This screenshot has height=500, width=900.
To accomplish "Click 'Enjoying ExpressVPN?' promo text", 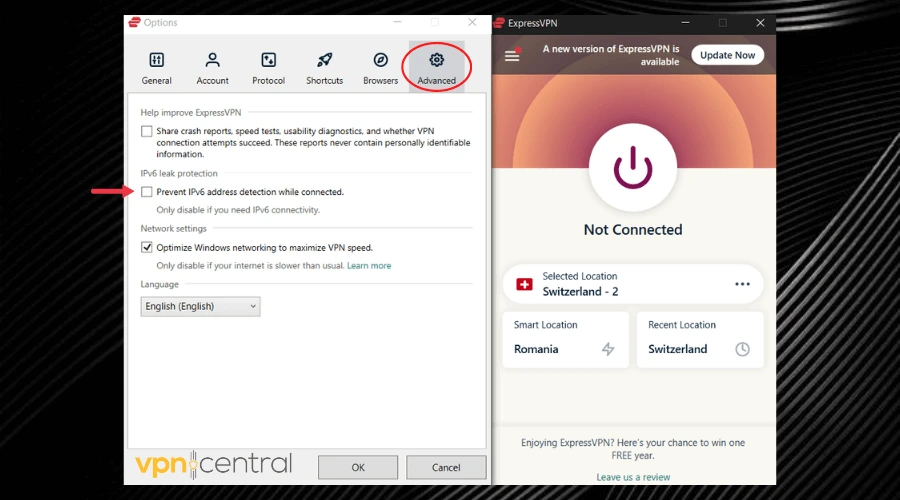I will 633,449.
